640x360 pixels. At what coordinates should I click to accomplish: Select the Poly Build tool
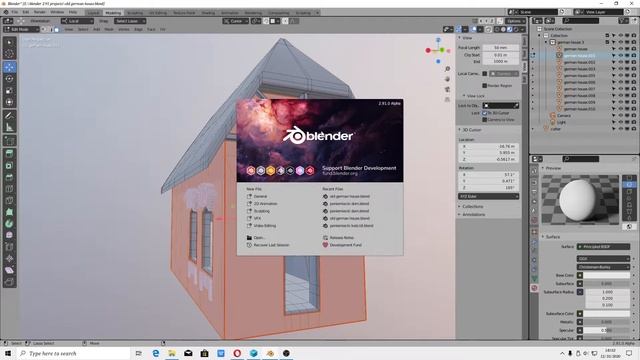[x=9, y=212]
